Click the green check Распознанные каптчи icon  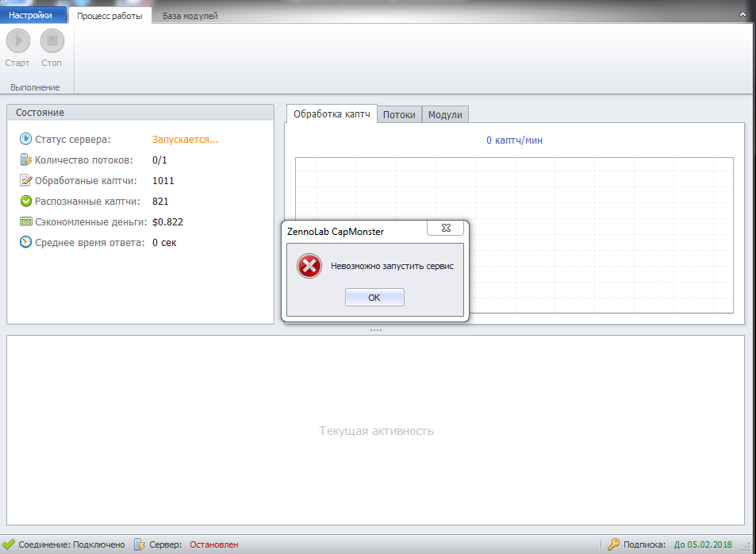(x=25, y=201)
